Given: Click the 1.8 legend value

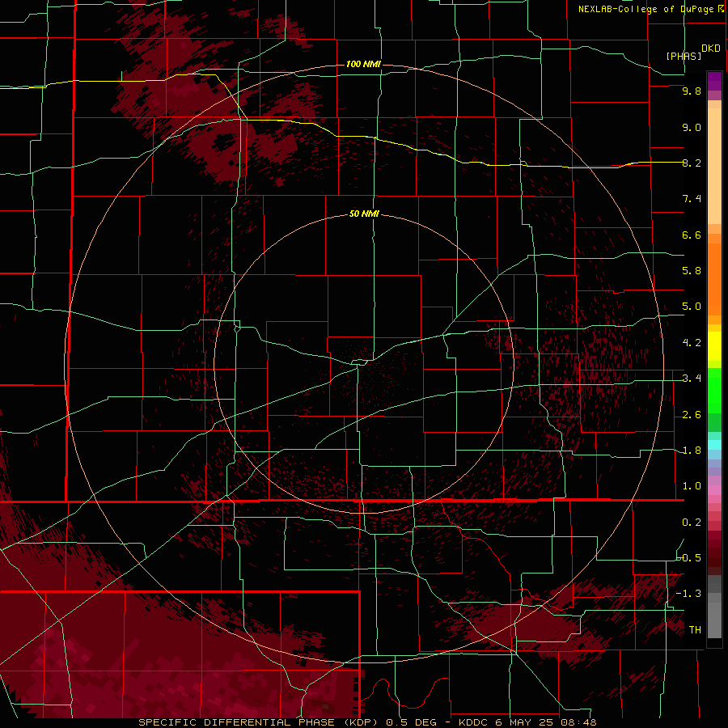Looking at the screenshot, I should point(692,451).
